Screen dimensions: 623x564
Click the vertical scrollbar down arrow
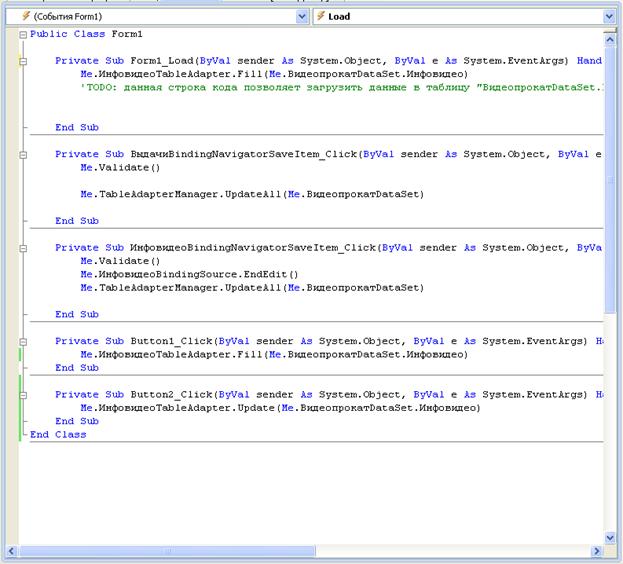point(610,538)
